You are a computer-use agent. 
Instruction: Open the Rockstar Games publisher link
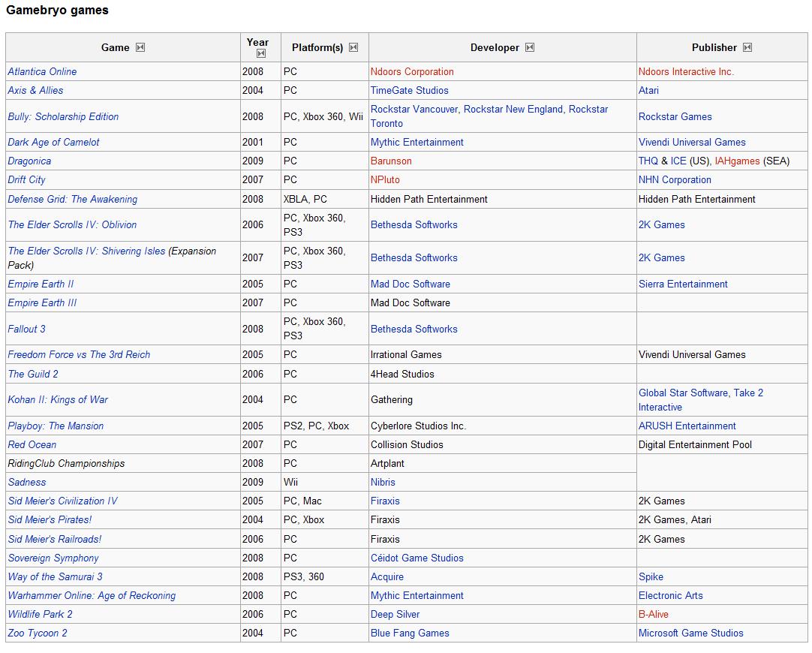[675, 116]
